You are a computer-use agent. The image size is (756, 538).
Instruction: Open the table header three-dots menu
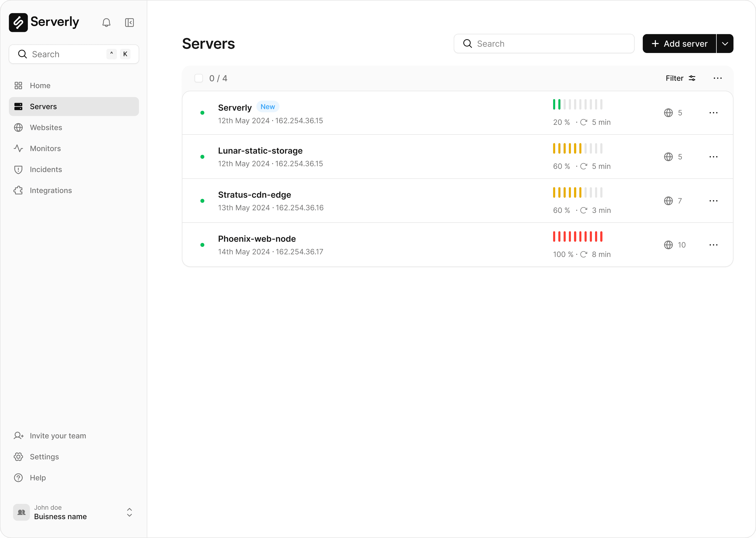(x=718, y=78)
